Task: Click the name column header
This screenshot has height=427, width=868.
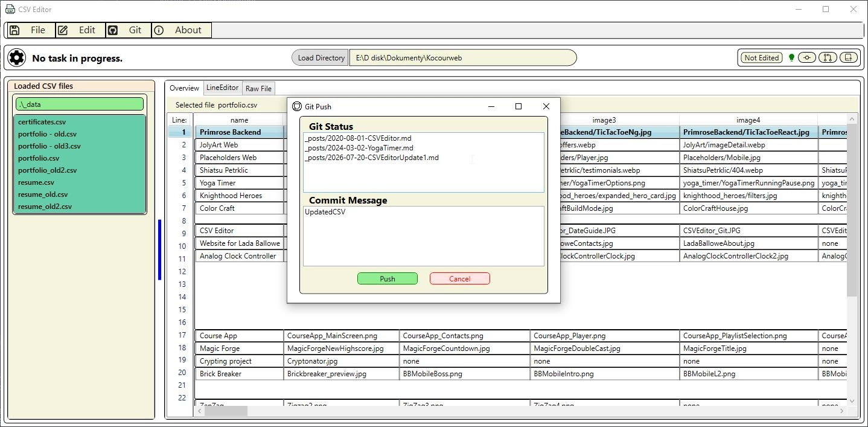Action: (x=239, y=120)
